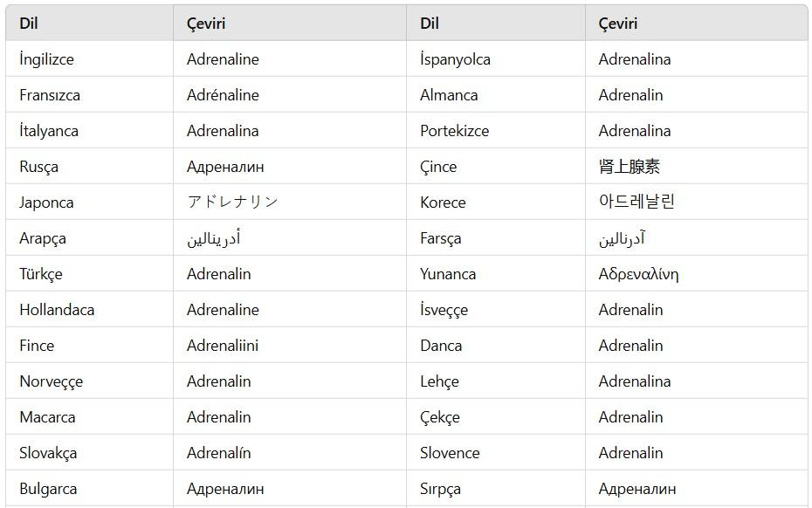Click the Greek translation 'Αδρεναλίνη'
The height and width of the screenshot is (508, 812).
point(638,274)
